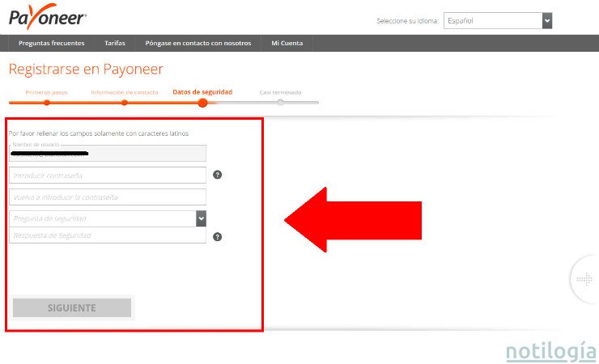Select the Primeros pasos step
The height and width of the screenshot is (364, 599).
[x=47, y=92]
